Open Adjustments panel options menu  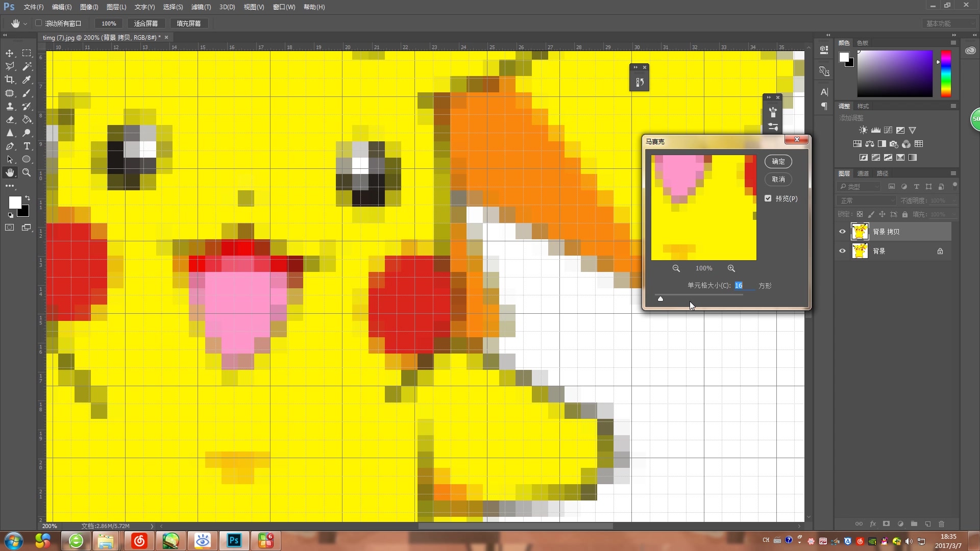(x=953, y=106)
